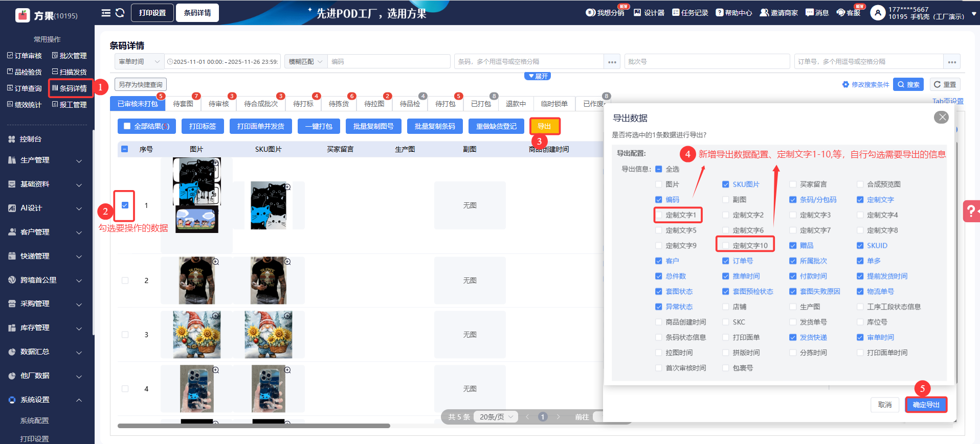Click 打印标签 button
Viewport: 980px width, 444px height.
[x=203, y=126]
